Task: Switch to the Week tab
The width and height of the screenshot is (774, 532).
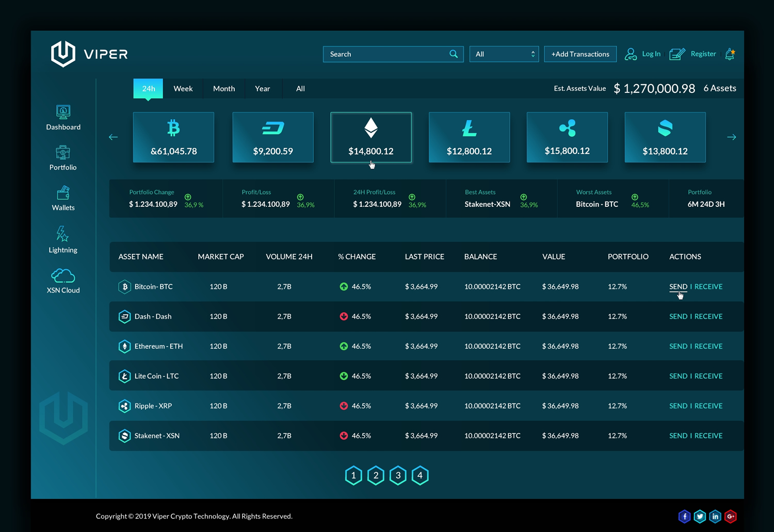Action: (x=183, y=89)
